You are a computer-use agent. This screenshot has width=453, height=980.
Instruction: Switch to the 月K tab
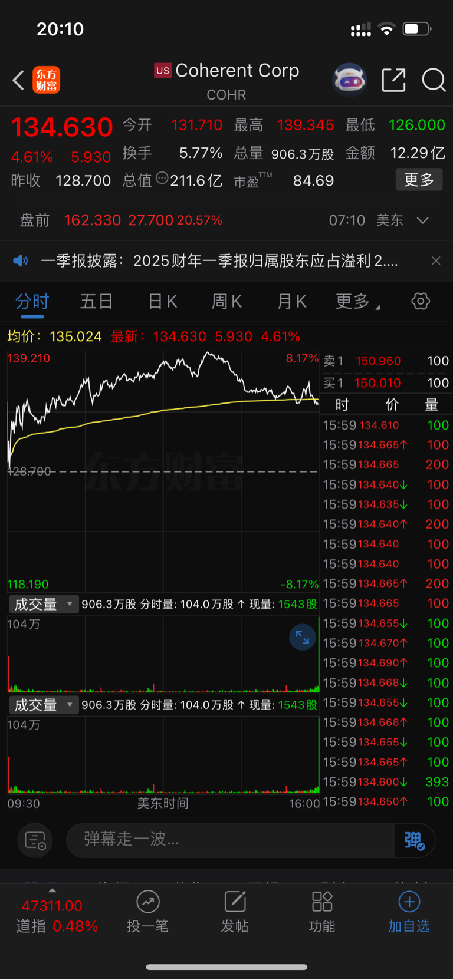click(x=291, y=302)
